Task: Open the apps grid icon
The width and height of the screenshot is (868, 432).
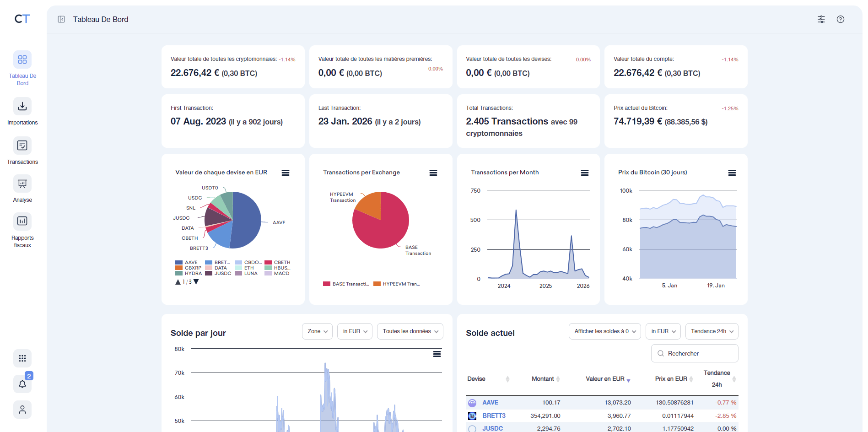Action: pos(22,358)
